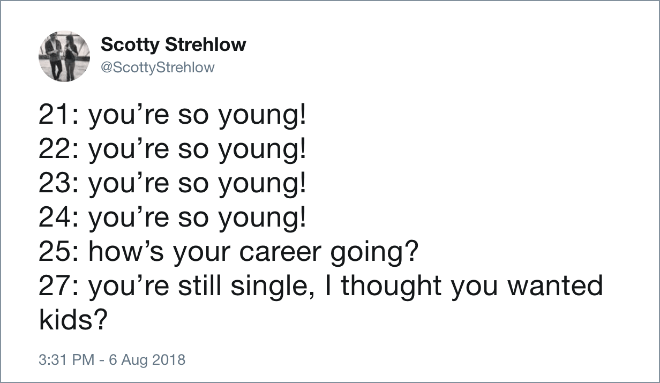660x383 pixels.
Task: Open Scotty Strehlow's profile picture
Action: click(x=64, y=56)
